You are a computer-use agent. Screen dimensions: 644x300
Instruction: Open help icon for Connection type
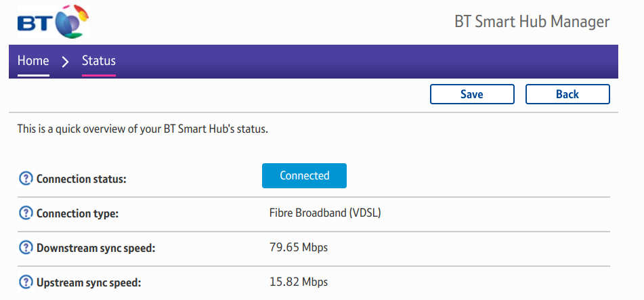[25, 213]
